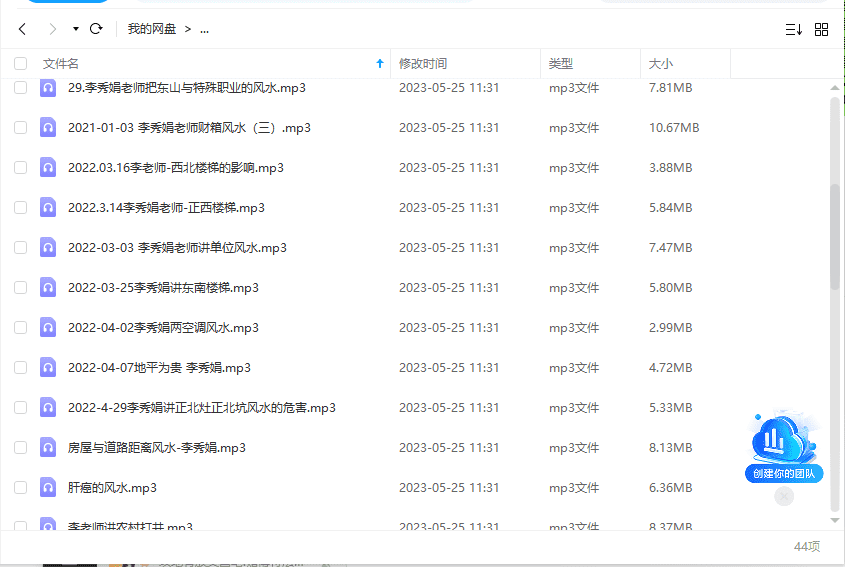Viewport: 845px width, 567px height.
Task: Switch to grid view icon
Action: pos(822,30)
